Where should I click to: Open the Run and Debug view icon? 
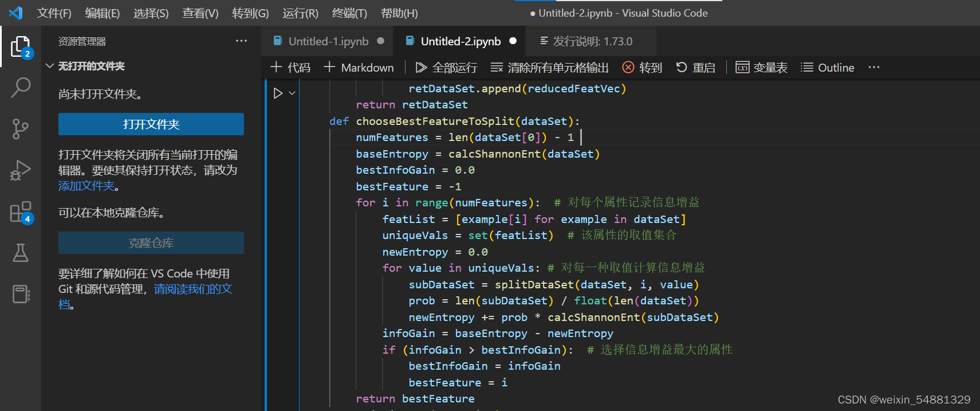21,170
